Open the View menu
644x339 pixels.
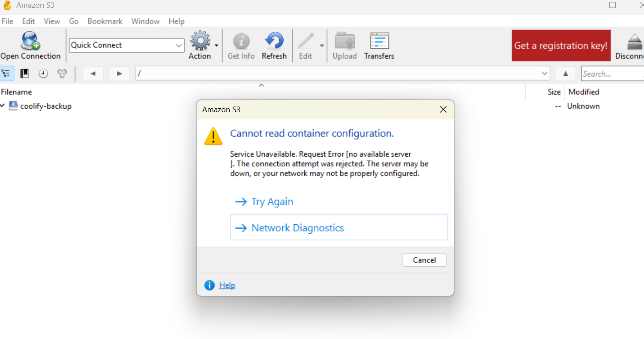52,21
